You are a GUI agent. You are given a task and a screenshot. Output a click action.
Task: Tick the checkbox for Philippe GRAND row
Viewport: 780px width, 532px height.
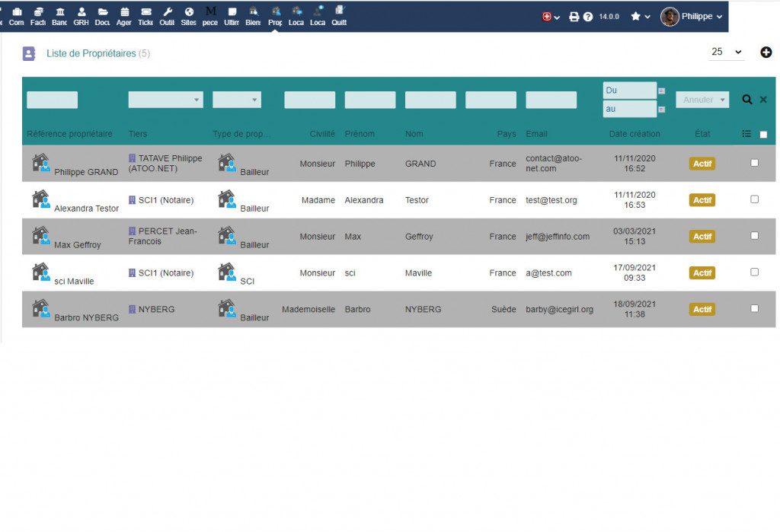pos(755,162)
